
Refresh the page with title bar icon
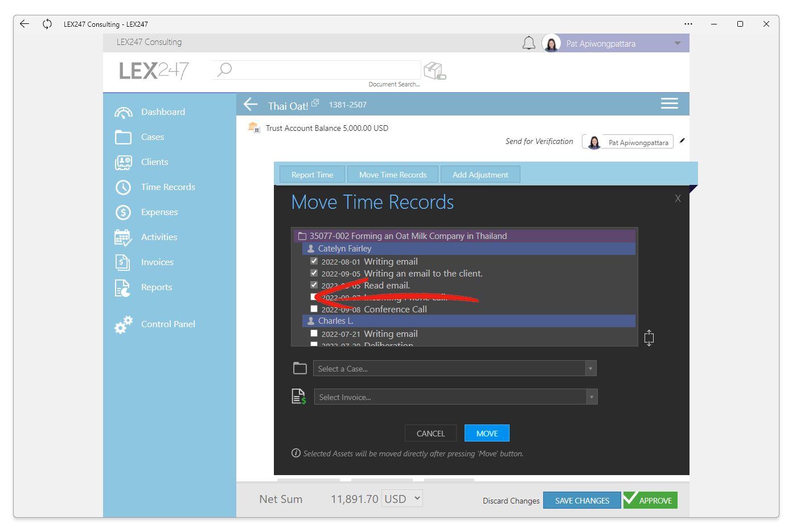(47, 24)
